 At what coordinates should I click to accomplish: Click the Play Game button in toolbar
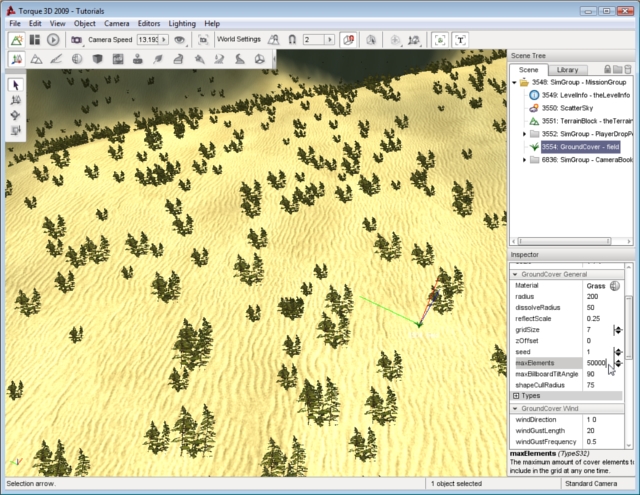tap(53, 39)
